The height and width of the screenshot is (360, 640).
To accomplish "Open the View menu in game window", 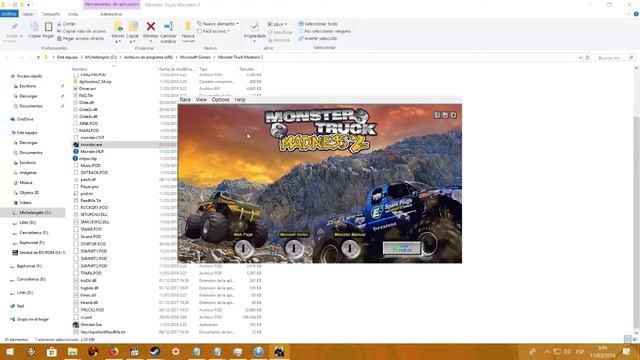I will coord(201,100).
